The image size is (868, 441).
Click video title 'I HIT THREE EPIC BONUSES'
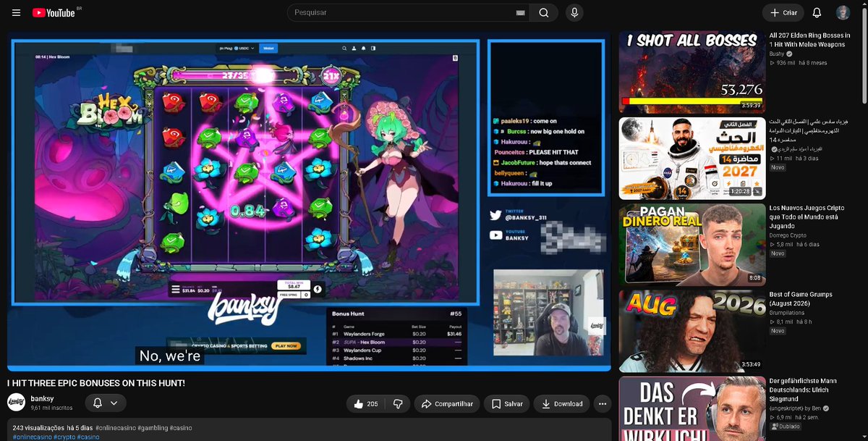pyautogui.click(x=96, y=382)
